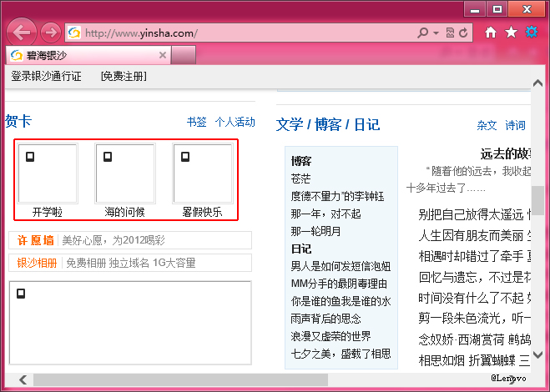Open the 海的问候 card thumbnail
Screen dimensions: 550x392
point(125,173)
